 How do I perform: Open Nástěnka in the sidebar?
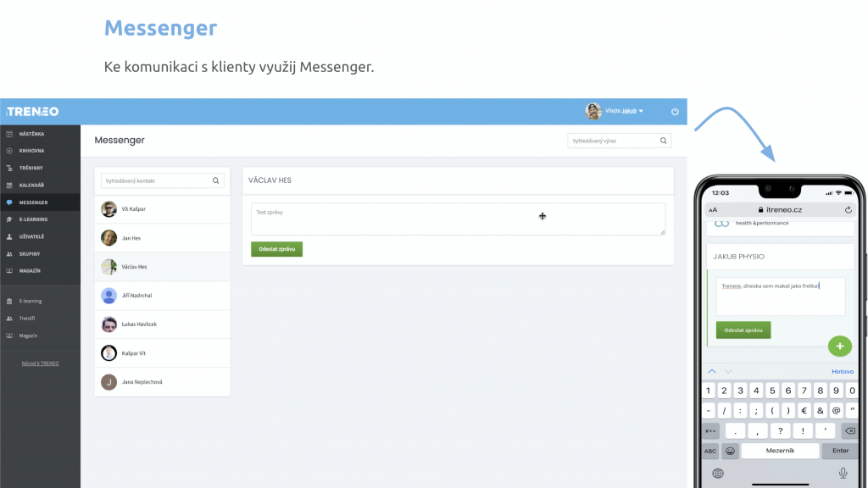coord(31,134)
